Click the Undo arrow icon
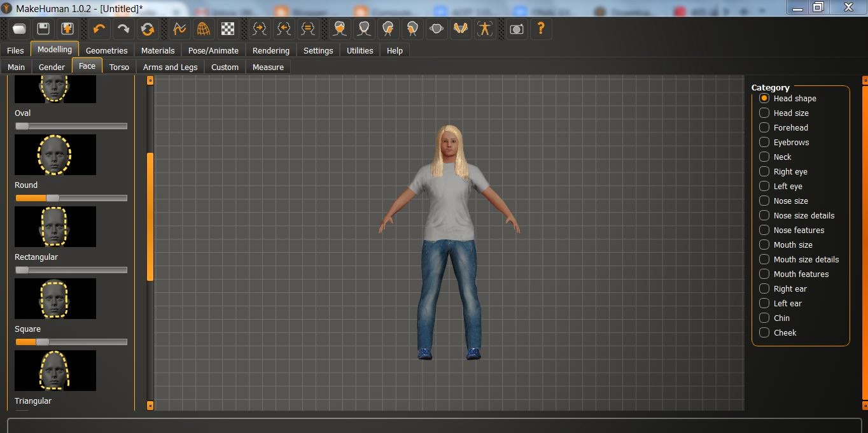This screenshot has height=433, width=868. 99,29
